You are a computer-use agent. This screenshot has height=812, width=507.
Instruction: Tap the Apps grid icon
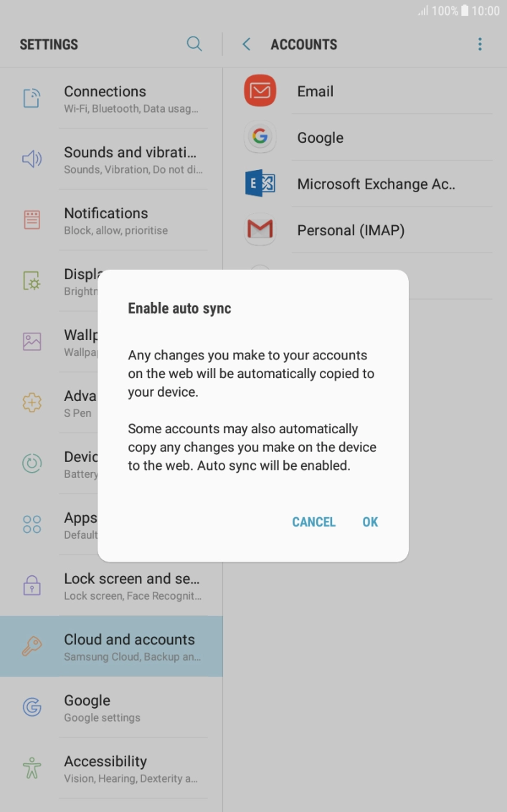[x=32, y=524]
